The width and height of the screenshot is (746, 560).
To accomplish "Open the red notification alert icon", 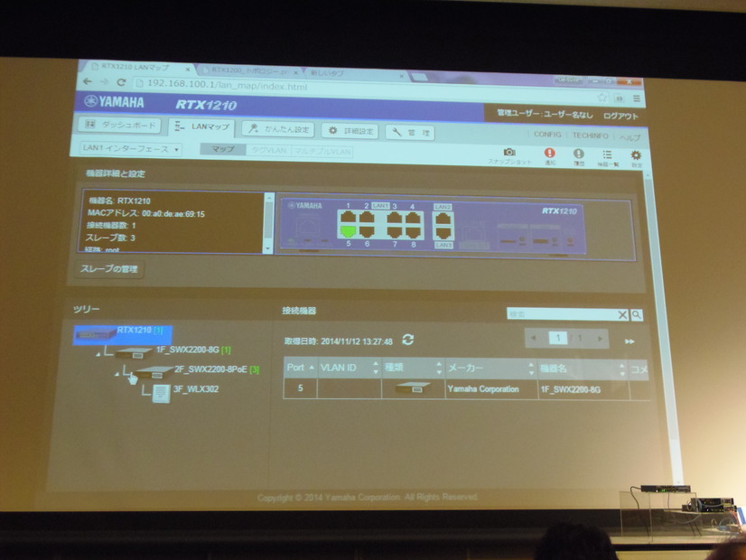I will tap(549, 153).
